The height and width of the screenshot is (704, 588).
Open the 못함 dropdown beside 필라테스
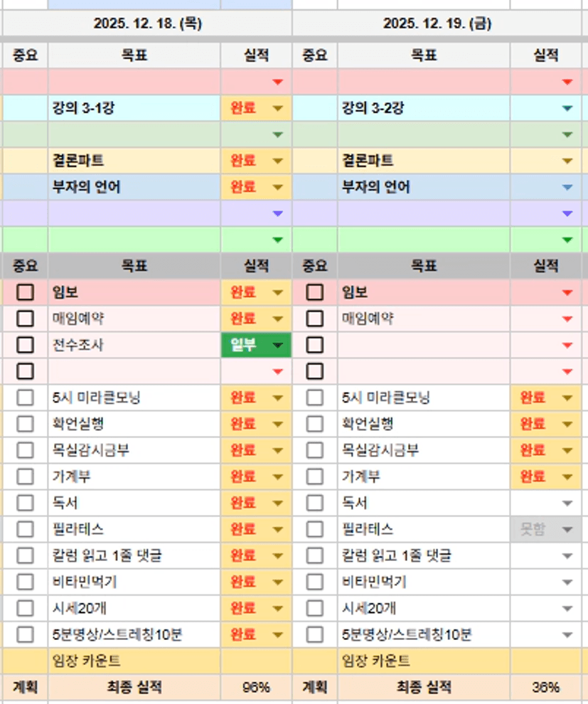(x=567, y=530)
